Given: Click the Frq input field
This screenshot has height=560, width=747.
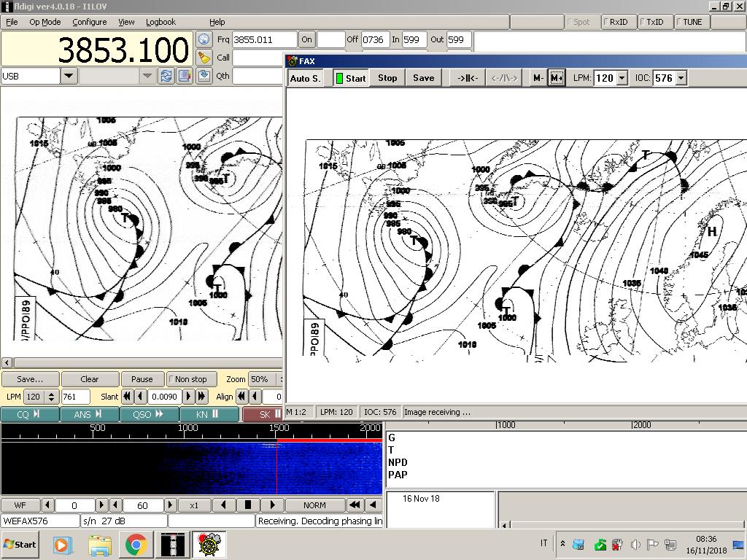Looking at the screenshot, I should coord(264,39).
